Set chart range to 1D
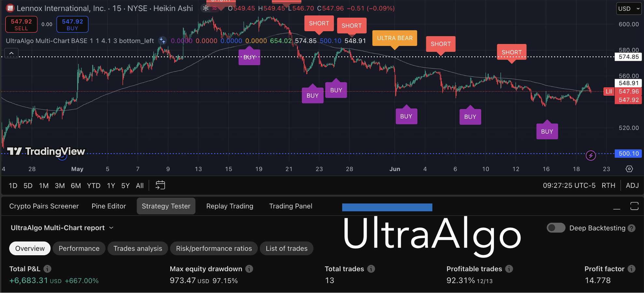644x293 pixels. (13, 186)
